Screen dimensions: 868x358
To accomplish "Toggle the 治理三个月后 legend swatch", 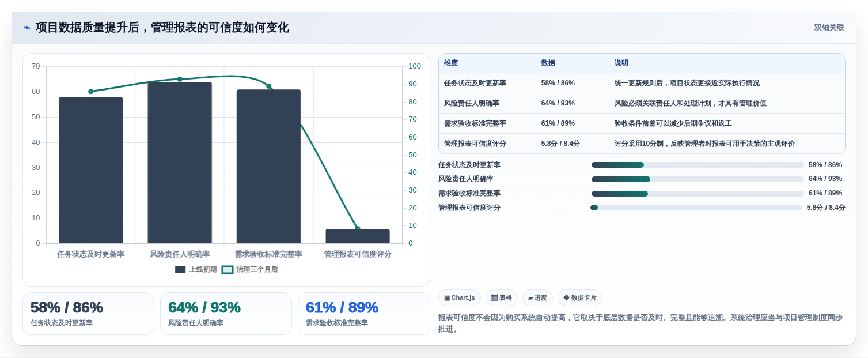I will (x=228, y=270).
